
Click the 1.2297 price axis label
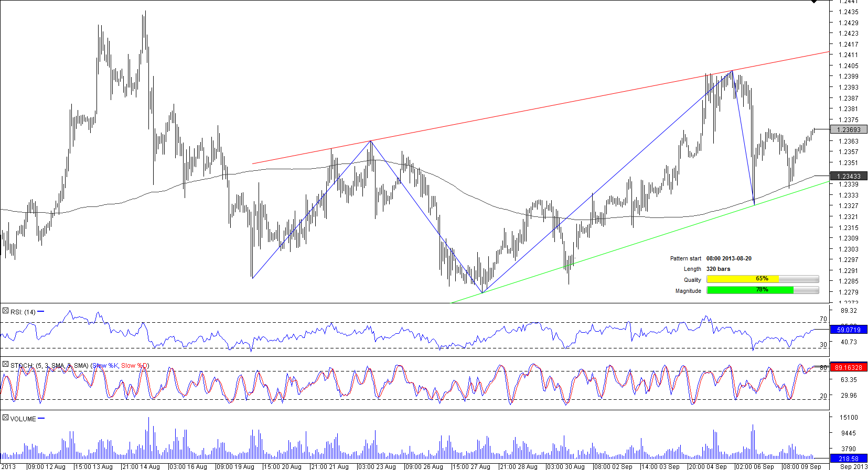click(x=848, y=260)
